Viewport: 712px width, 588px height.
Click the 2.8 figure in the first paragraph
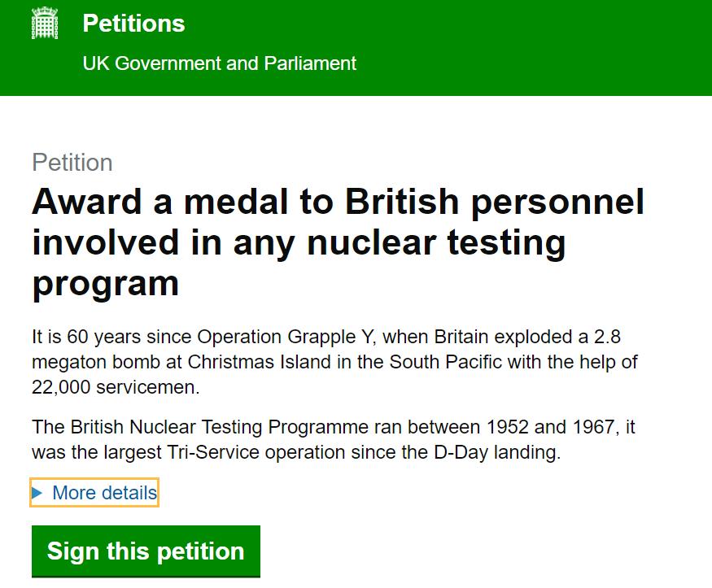coord(608,337)
